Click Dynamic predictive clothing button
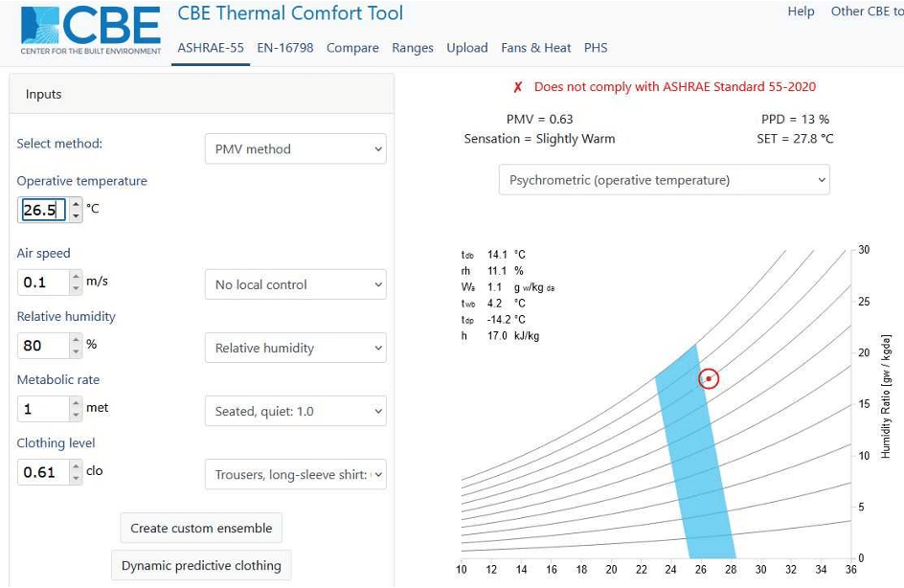The width and height of the screenshot is (904, 588). click(201, 565)
